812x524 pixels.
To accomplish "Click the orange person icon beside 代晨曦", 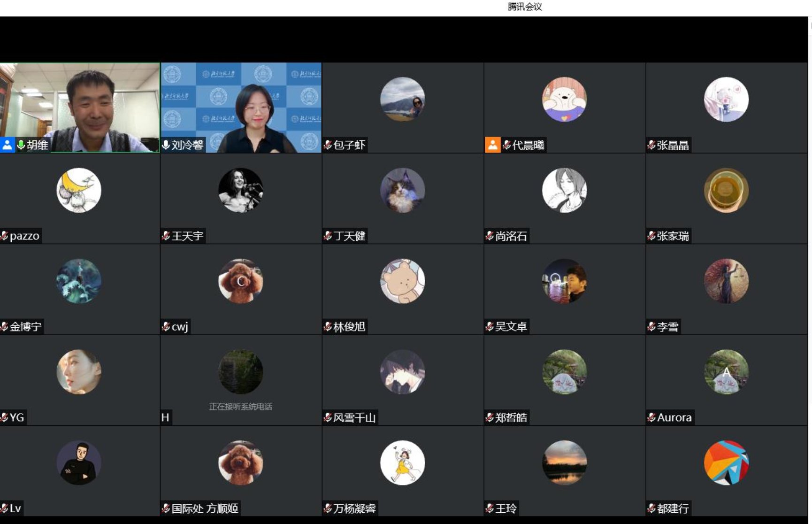I will 492,145.
